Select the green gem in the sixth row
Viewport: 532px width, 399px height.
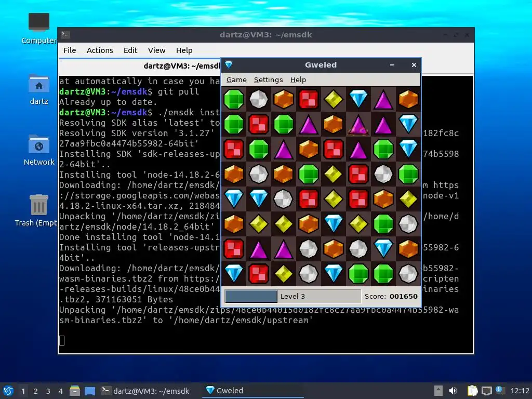point(383,223)
